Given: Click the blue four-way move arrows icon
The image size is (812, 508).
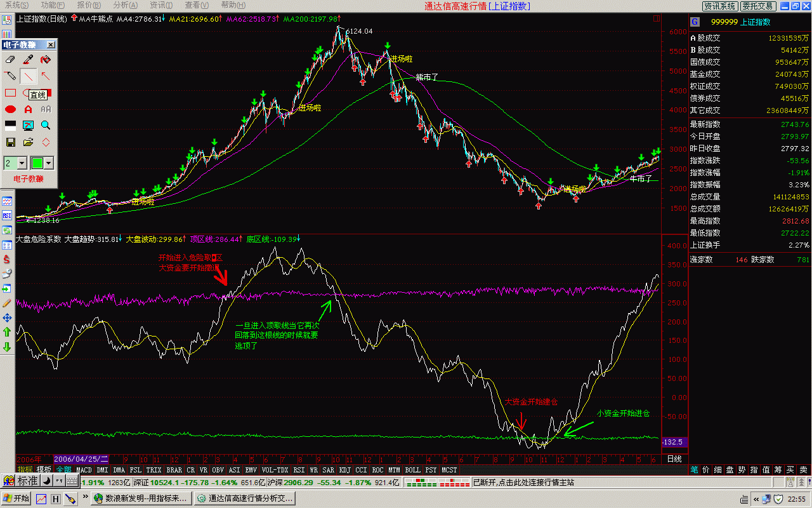Looking at the screenshot, I should (7, 317).
